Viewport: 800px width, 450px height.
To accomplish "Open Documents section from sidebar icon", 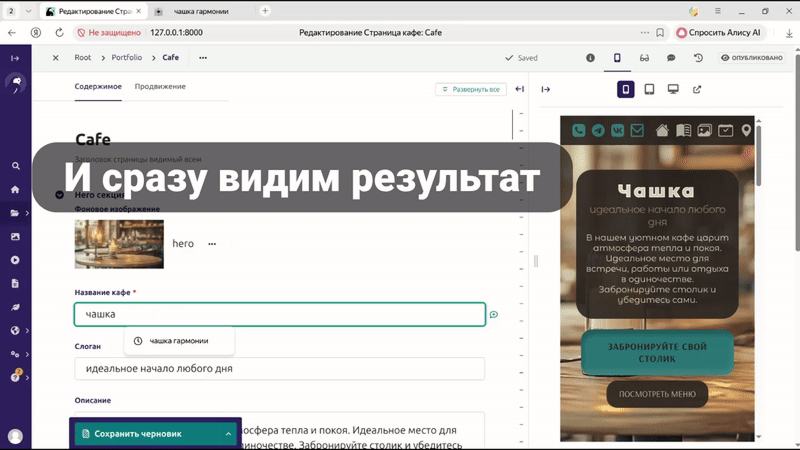I will tap(15, 283).
